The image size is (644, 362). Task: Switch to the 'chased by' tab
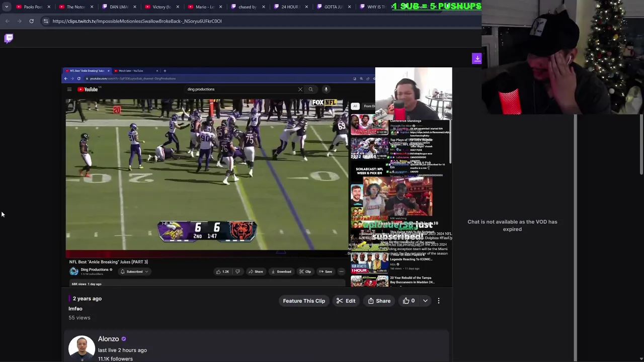247,7
